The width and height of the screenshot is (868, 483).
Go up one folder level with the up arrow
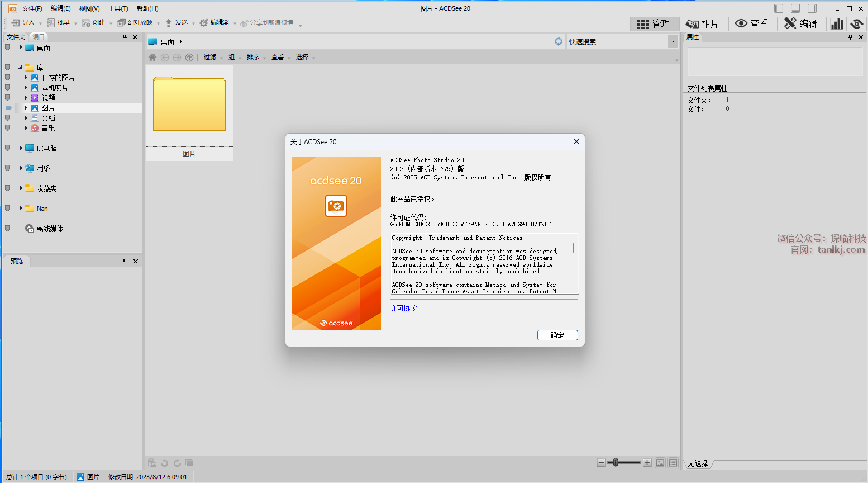(189, 58)
